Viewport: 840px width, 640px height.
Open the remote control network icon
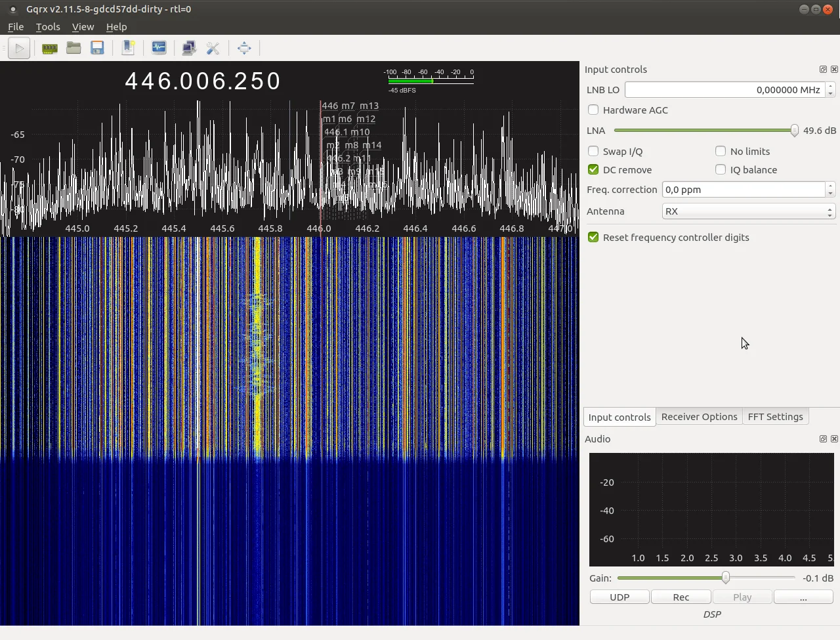pyautogui.click(x=189, y=48)
